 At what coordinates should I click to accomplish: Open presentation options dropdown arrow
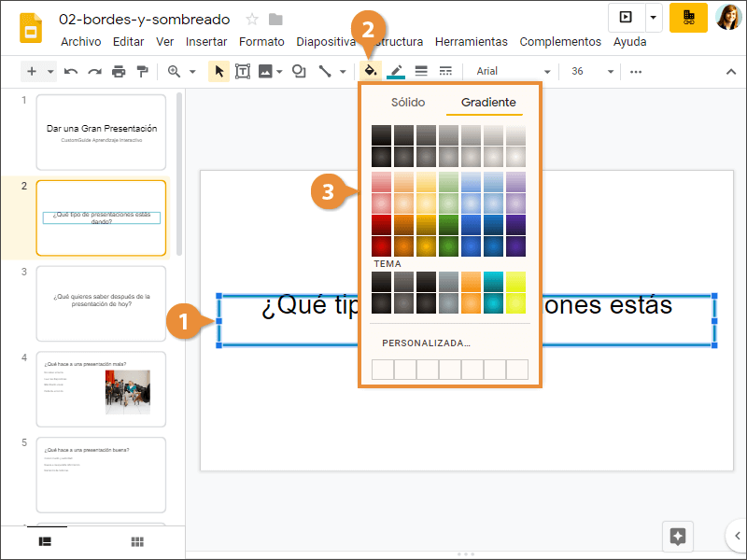point(654,17)
